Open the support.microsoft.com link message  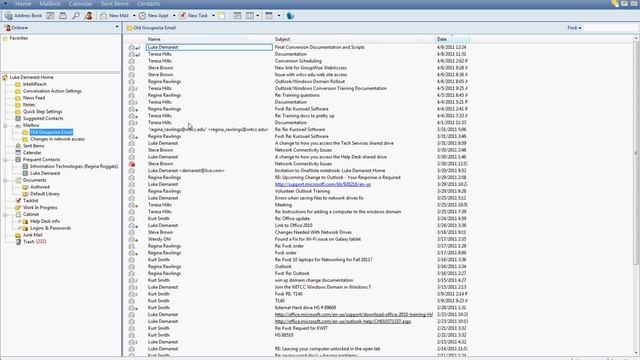[x=323, y=184]
